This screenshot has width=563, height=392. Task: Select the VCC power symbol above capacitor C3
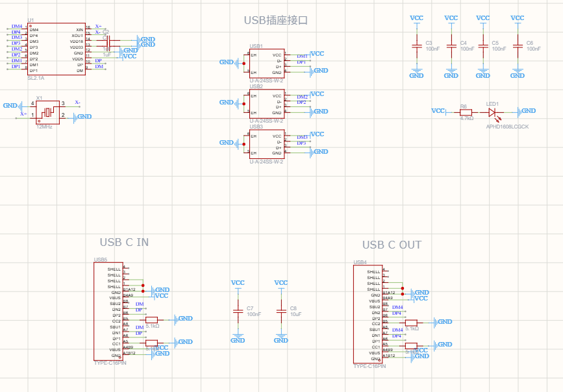tap(416, 20)
